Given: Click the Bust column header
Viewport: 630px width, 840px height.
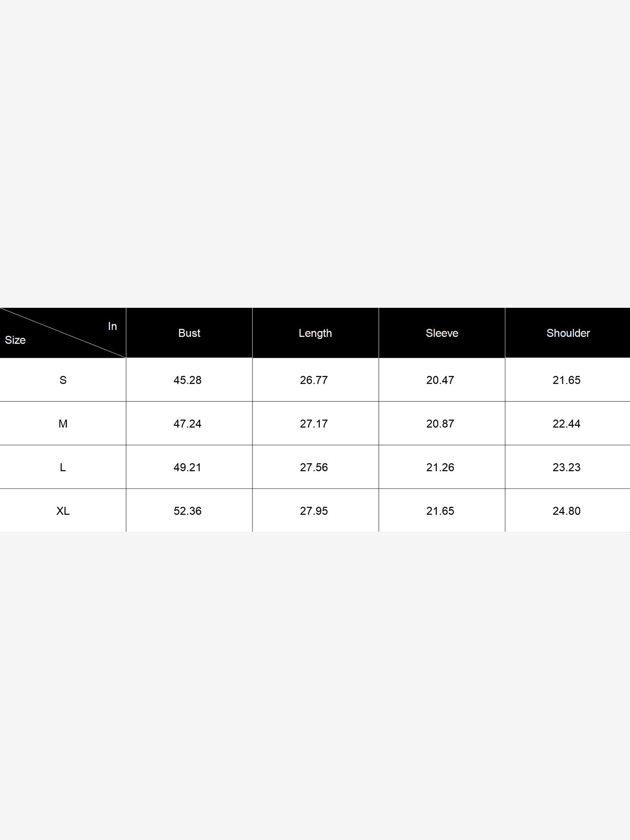Looking at the screenshot, I should pos(189,333).
